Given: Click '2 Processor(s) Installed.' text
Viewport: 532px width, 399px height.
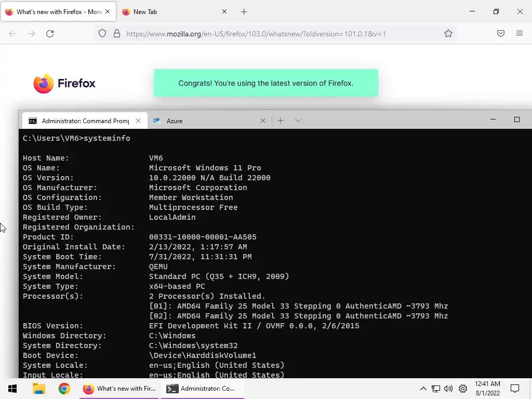Looking at the screenshot, I should (x=207, y=296).
